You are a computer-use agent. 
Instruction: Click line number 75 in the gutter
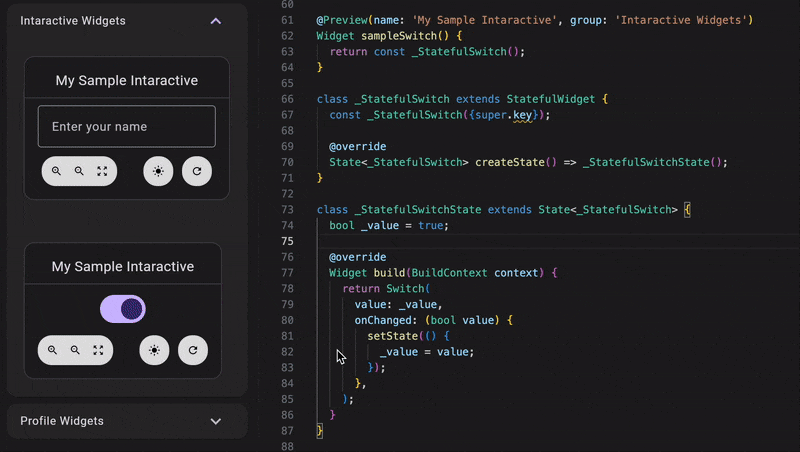coord(288,241)
